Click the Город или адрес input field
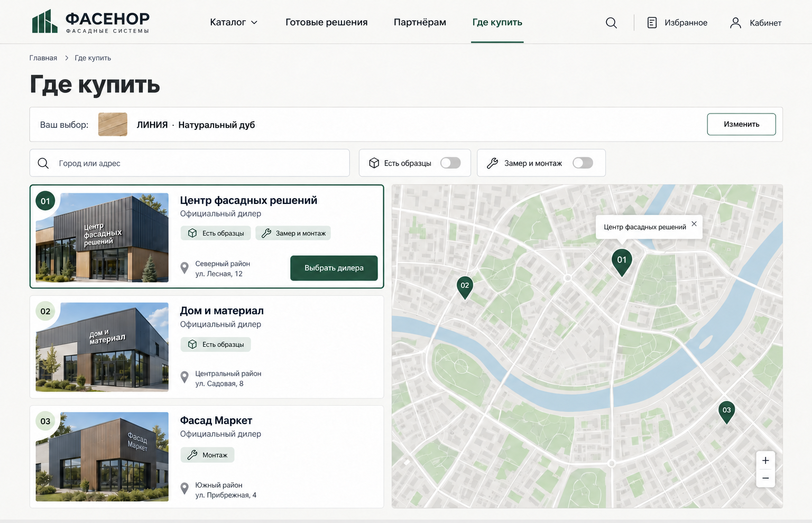Screen dimensions: 812x523 pyautogui.click(x=190, y=163)
